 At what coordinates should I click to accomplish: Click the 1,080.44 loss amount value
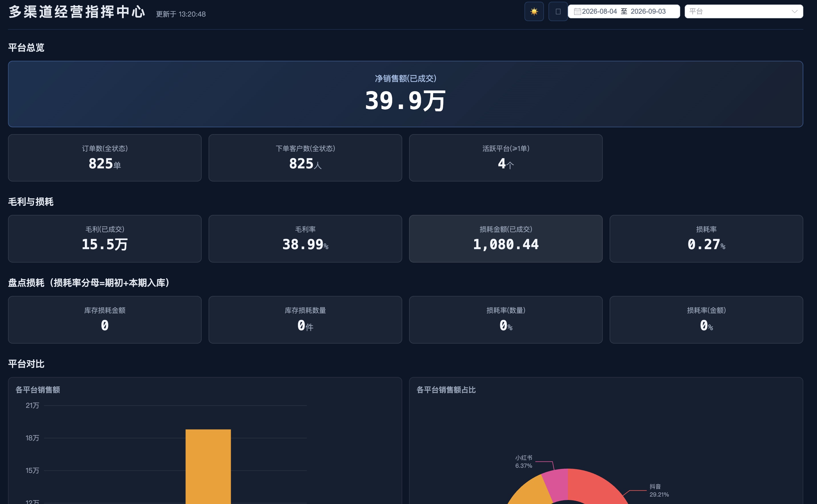[x=506, y=244]
